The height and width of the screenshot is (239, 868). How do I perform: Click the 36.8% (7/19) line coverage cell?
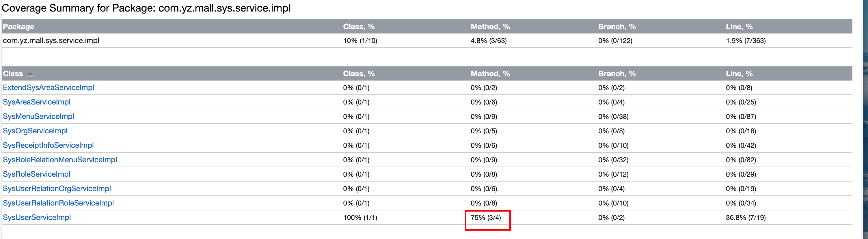point(745,218)
